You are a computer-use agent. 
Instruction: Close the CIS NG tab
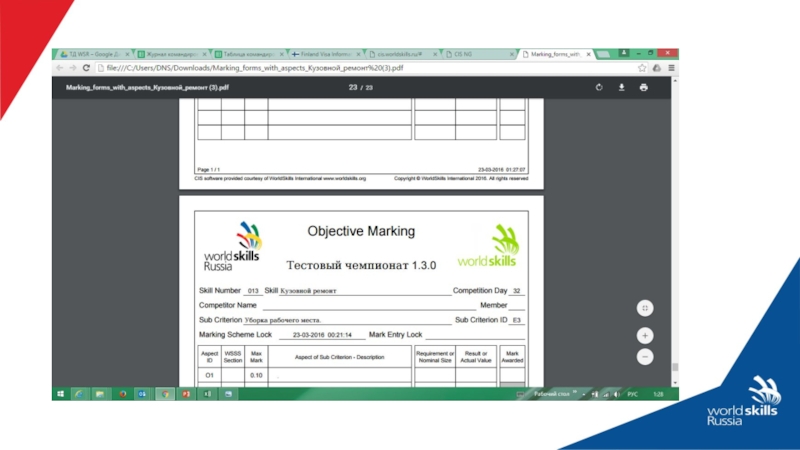tap(512, 54)
